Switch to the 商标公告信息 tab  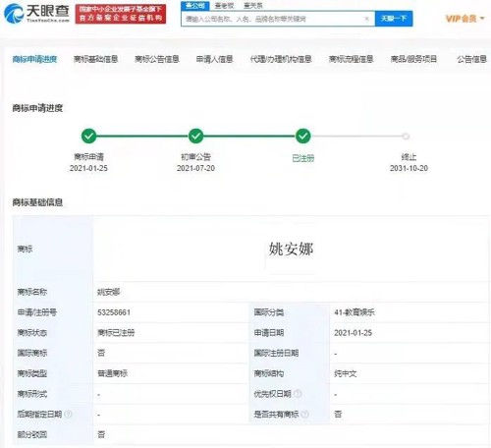(157, 59)
